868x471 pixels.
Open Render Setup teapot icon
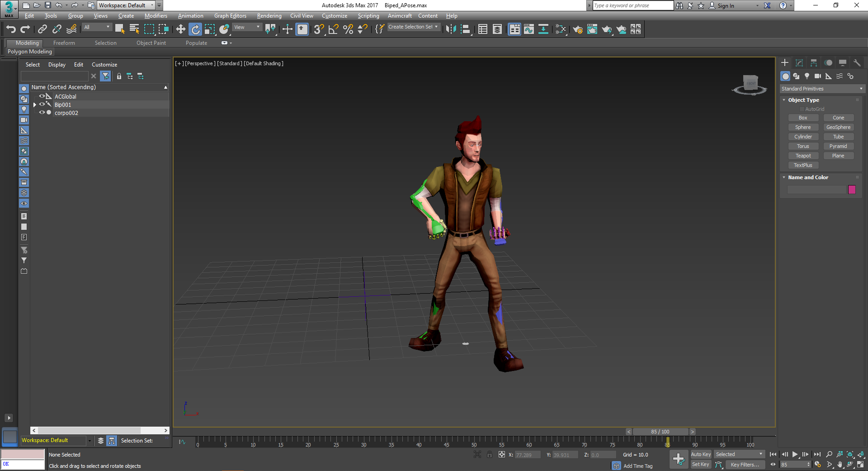[x=578, y=29]
